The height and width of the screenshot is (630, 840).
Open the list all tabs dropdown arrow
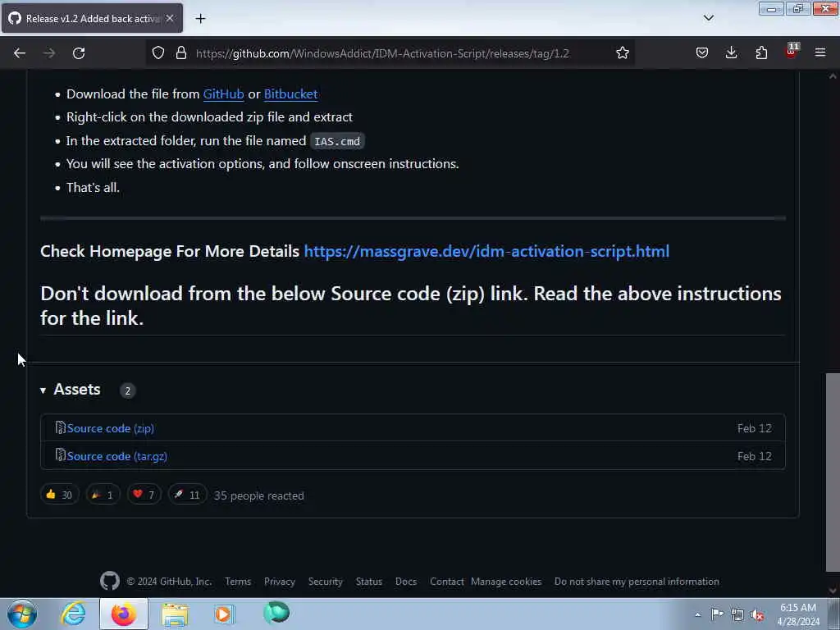pos(708,18)
